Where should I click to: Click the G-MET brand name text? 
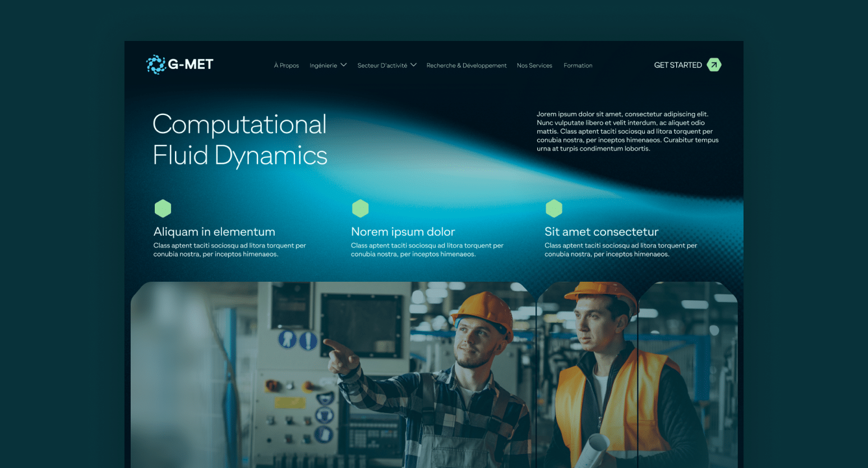[191, 65]
